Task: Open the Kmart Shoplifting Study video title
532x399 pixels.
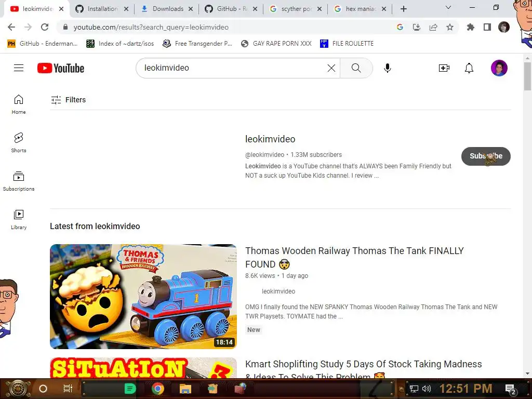Action: [363, 370]
